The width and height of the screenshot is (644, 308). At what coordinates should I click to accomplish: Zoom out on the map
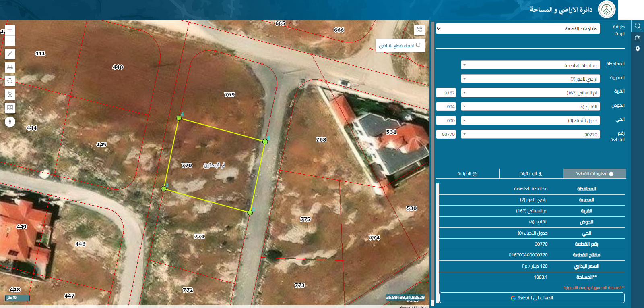tap(10, 40)
